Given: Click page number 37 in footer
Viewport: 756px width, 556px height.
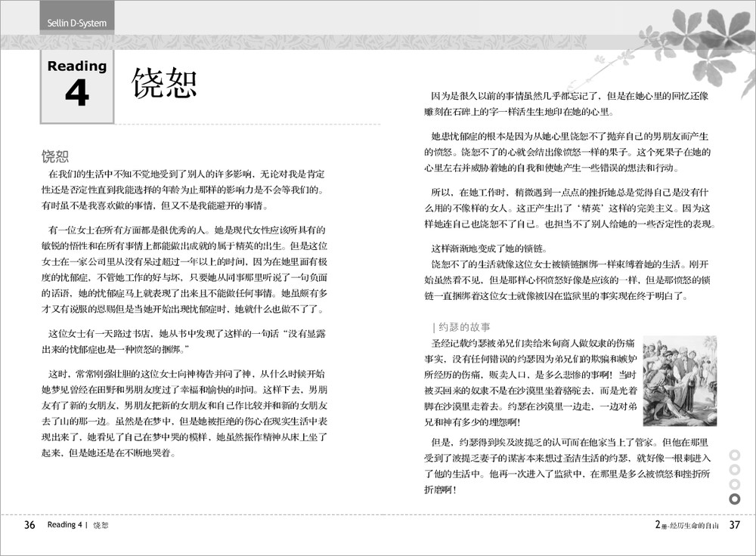Looking at the screenshot, I should (734, 525).
